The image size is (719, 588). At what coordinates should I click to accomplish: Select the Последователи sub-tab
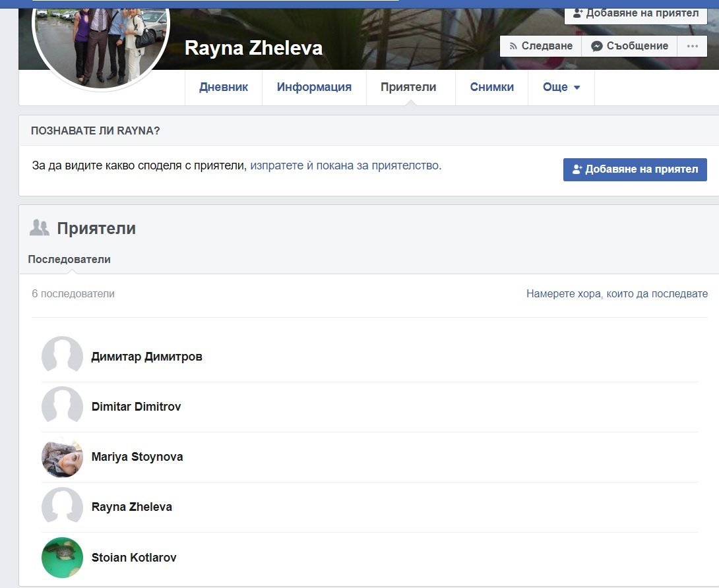(69, 260)
